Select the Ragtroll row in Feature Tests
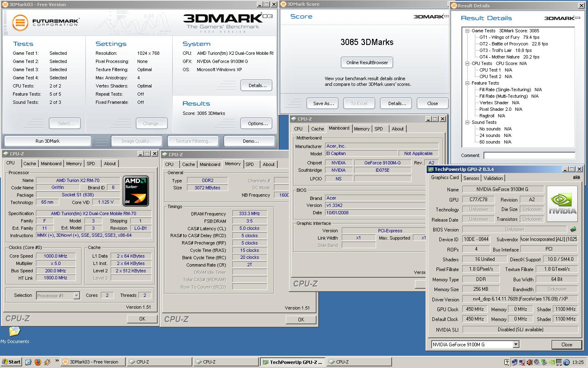The image size is (588, 368). click(492, 116)
